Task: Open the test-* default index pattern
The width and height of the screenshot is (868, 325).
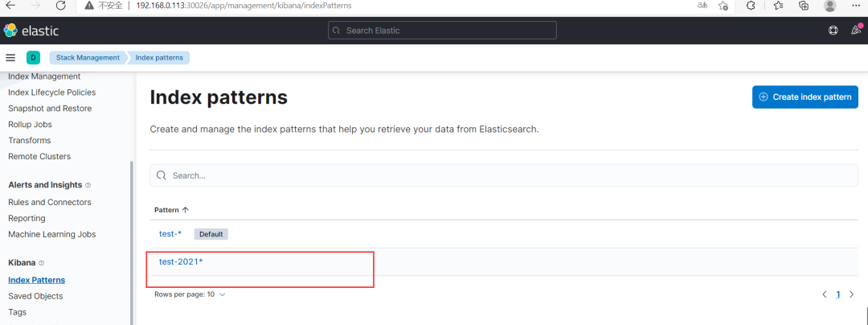Action: 170,234
